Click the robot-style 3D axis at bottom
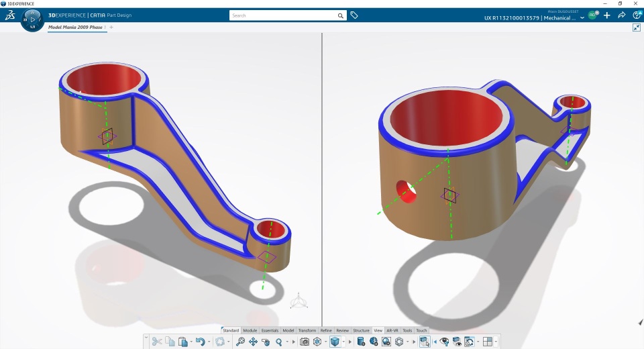644x349 pixels. tap(299, 301)
